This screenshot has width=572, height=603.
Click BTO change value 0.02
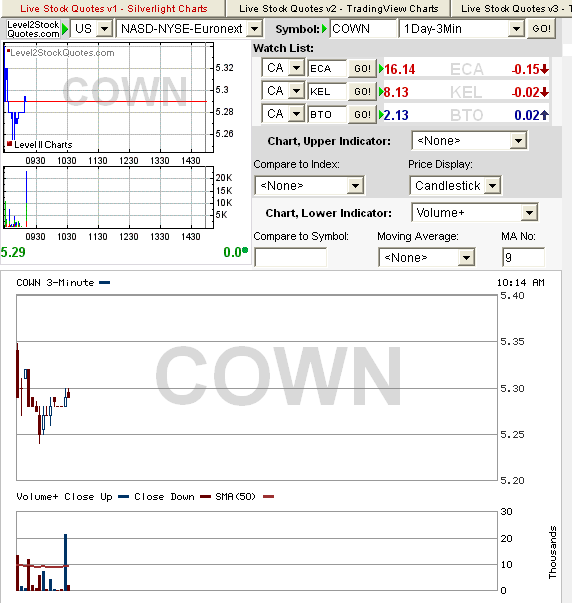[x=527, y=115]
